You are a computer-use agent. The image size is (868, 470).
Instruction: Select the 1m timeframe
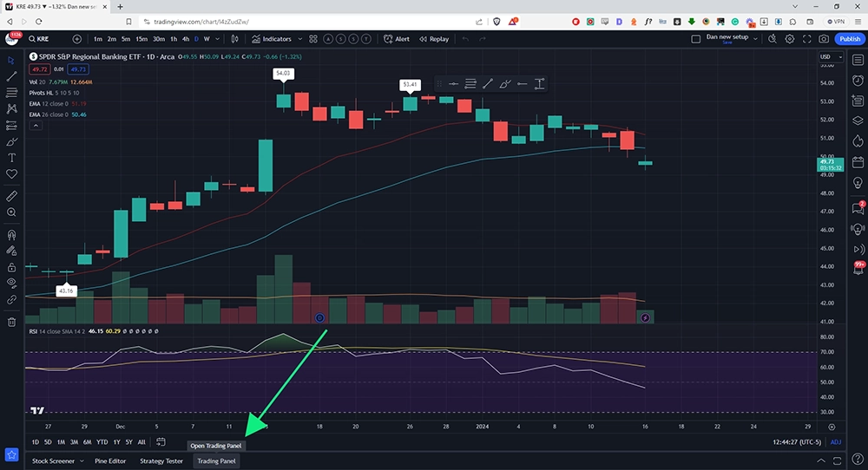(98, 39)
